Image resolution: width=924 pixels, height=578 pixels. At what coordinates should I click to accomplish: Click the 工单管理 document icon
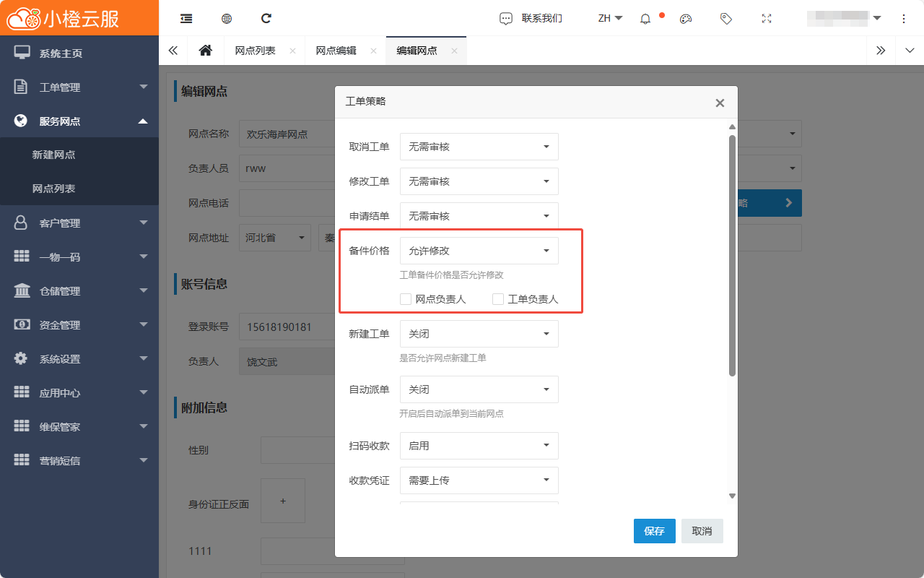pos(22,87)
